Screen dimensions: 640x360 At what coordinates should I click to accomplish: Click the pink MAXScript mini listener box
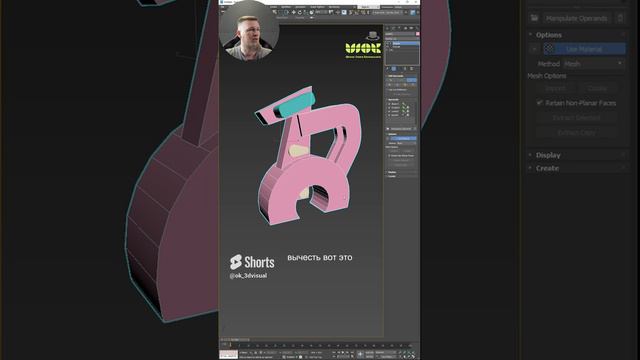click(x=229, y=354)
